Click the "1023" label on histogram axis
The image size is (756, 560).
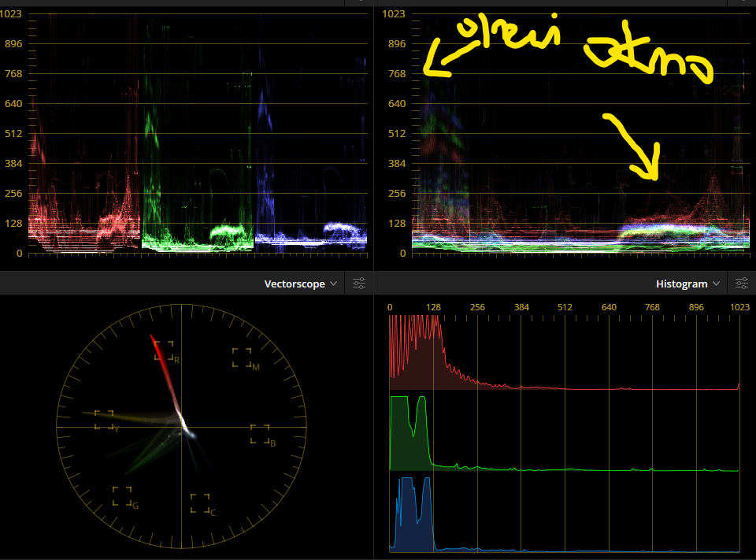pyautogui.click(x=739, y=307)
